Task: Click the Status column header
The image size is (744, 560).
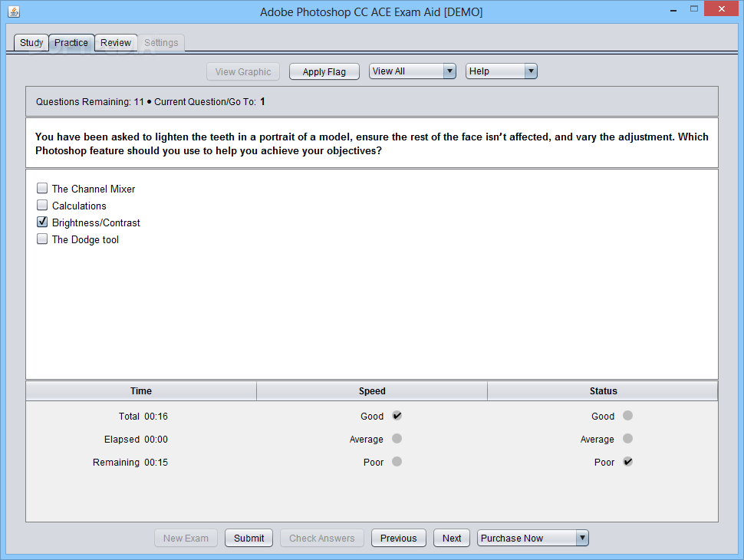Action: (x=603, y=391)
